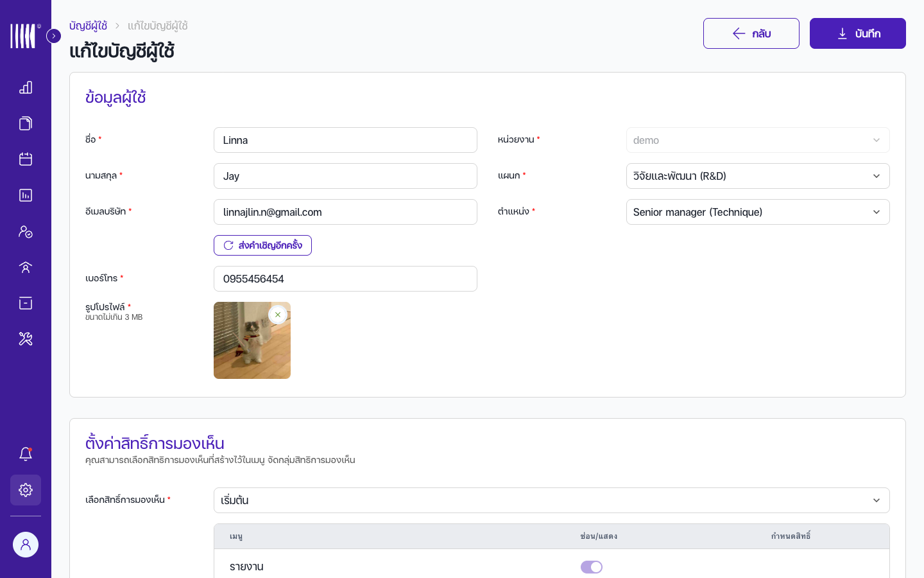Click the เบอร์โทร phone number field
The image size is (924, 578).
345,279
